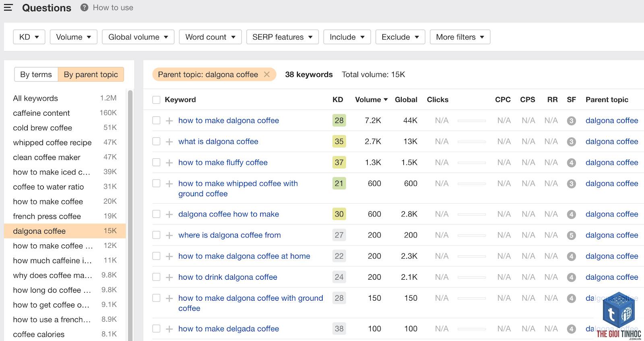Add 'what is dalgona coffee' with plus icon
The image size is (644, 341).
click(x=169, y=141)
